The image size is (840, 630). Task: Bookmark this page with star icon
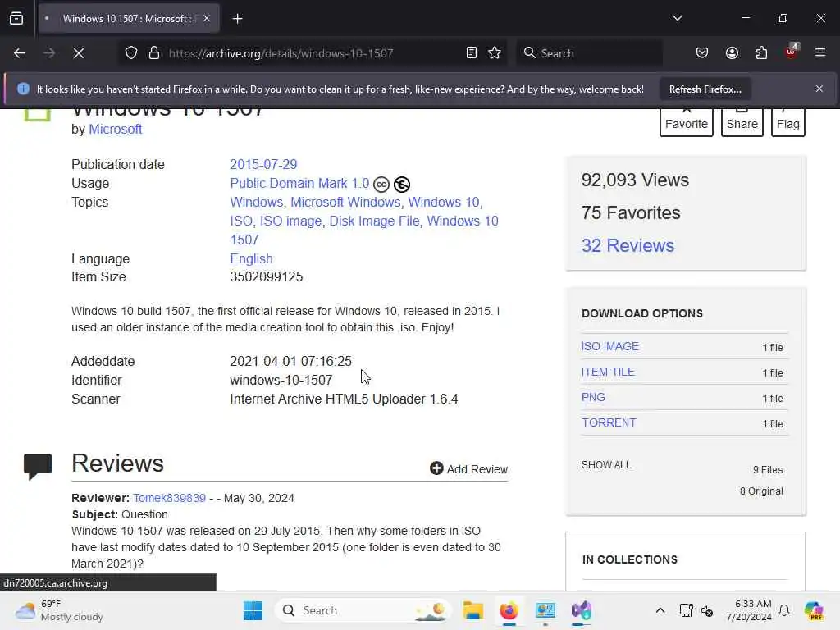(495, 52)
